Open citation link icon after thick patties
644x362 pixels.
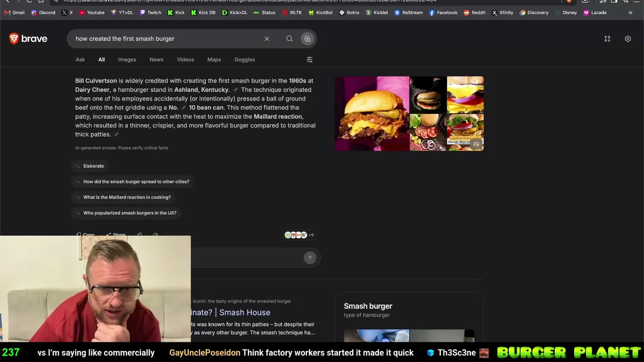[117, 135]
